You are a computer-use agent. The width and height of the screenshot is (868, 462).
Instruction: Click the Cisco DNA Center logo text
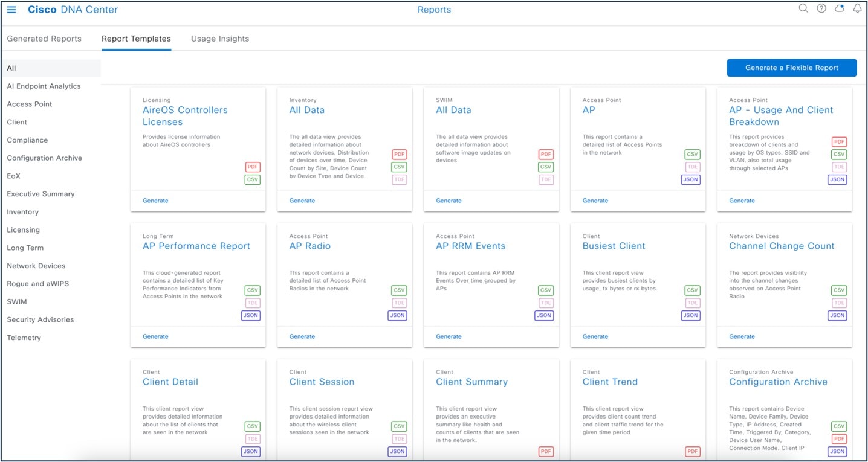(73, 10)
